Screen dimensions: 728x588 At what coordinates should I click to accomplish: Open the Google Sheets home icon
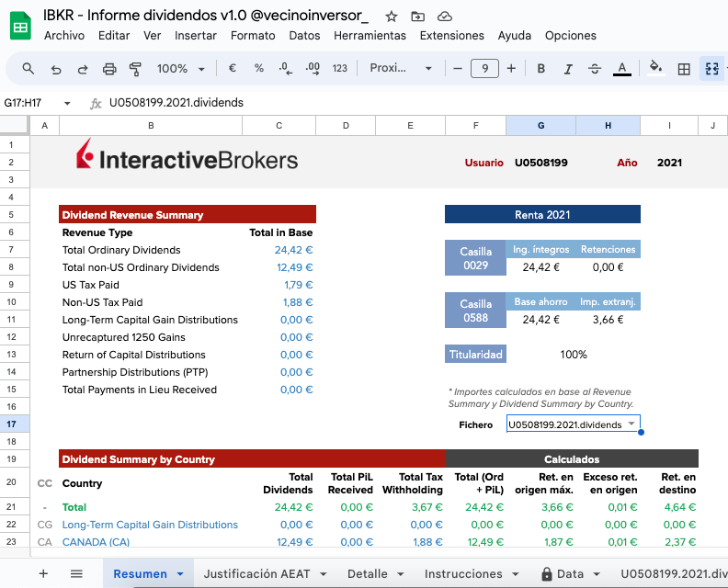[x=20, y=26]
